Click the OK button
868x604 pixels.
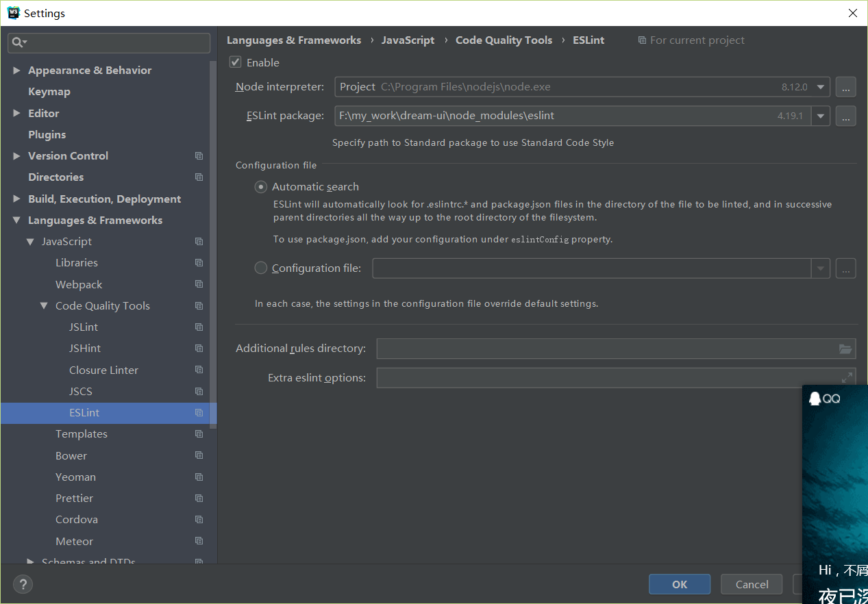680,584
